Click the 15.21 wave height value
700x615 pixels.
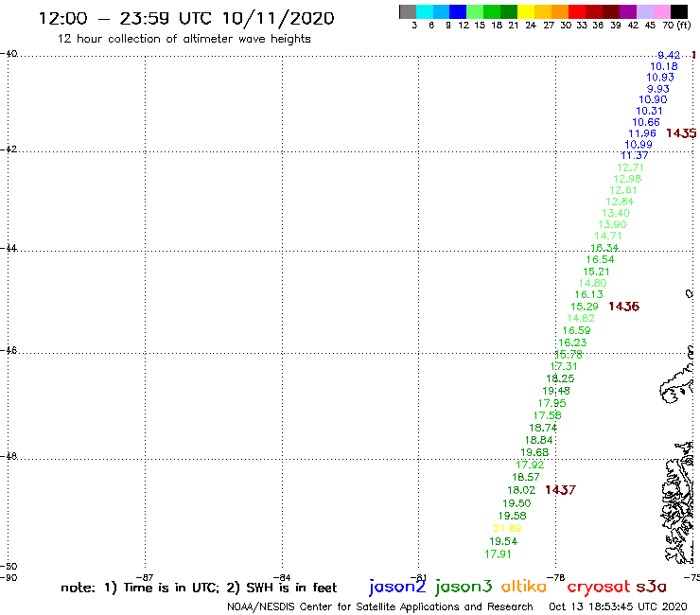(596, 272)
